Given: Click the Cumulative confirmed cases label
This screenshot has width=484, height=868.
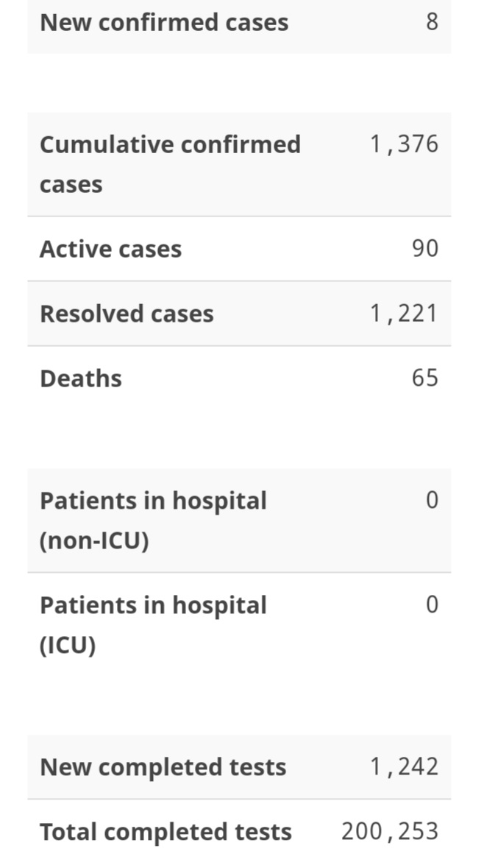Looking at the screenshot, I should tap(170, 164).
